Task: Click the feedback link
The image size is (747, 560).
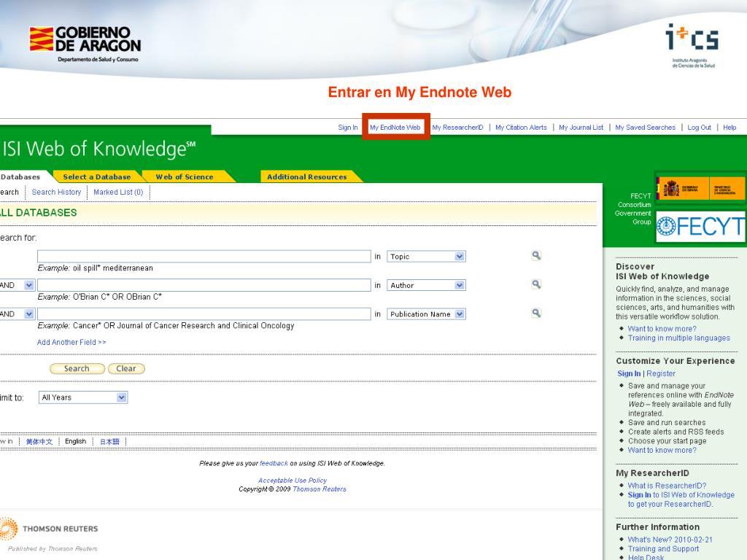Action: [274, 463]
